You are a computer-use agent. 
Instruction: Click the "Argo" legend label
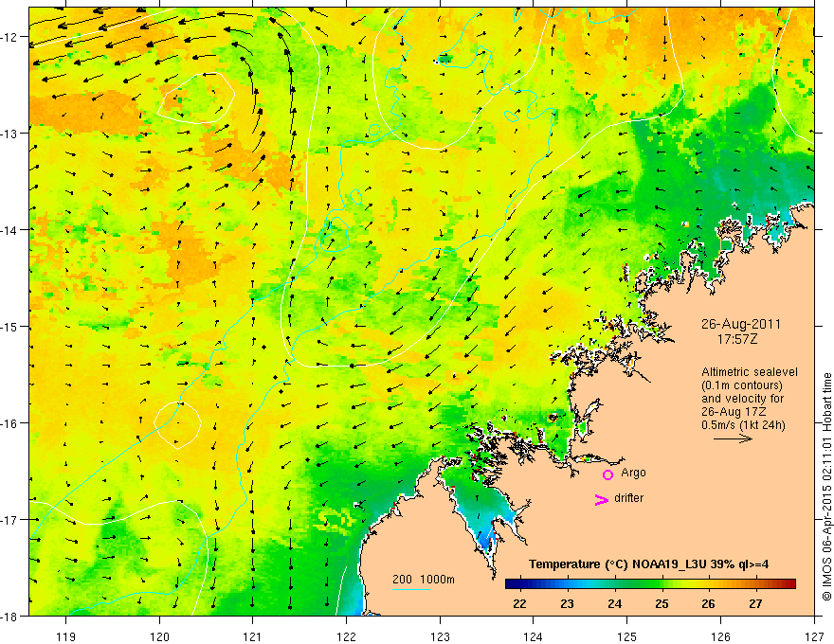tap(633, 473)
